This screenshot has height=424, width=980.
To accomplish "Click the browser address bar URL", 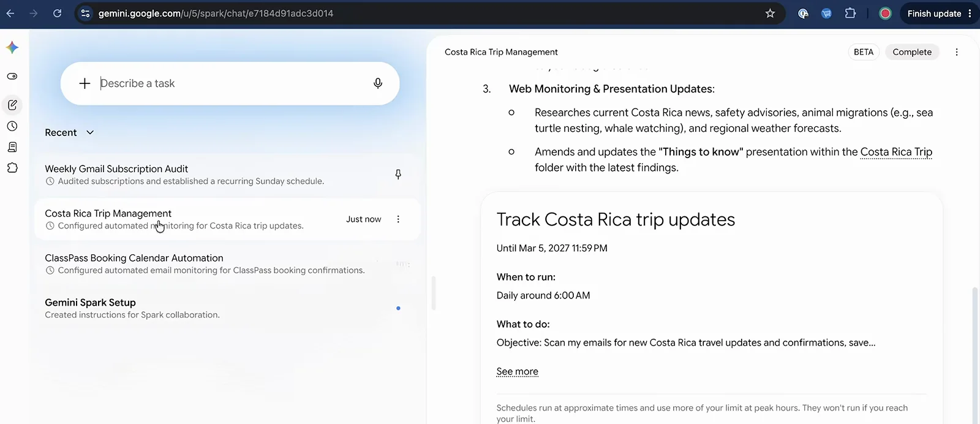I will pyautogui.click(x=216, y=13).
